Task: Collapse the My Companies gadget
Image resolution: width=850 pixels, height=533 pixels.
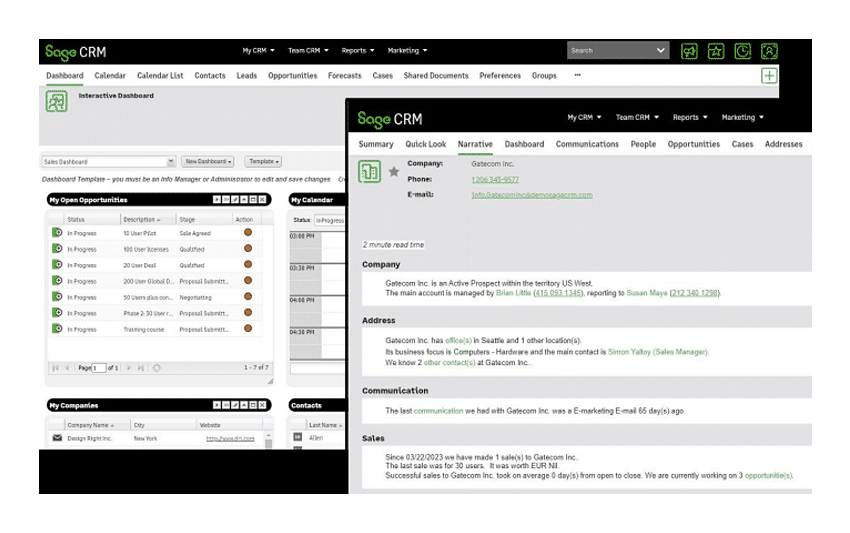Action: coord(244,405)
